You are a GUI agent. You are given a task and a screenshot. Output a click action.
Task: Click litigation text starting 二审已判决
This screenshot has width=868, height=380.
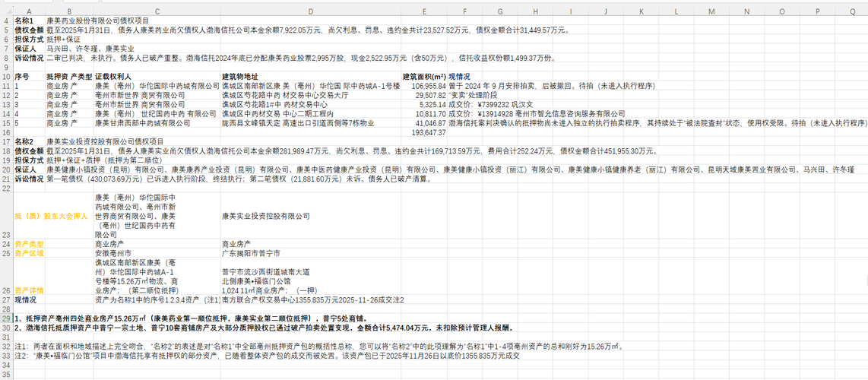[300, 58]
